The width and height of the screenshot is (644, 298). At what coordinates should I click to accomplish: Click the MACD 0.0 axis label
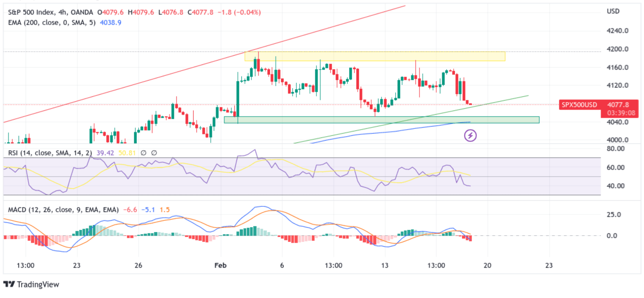(612, 236)
